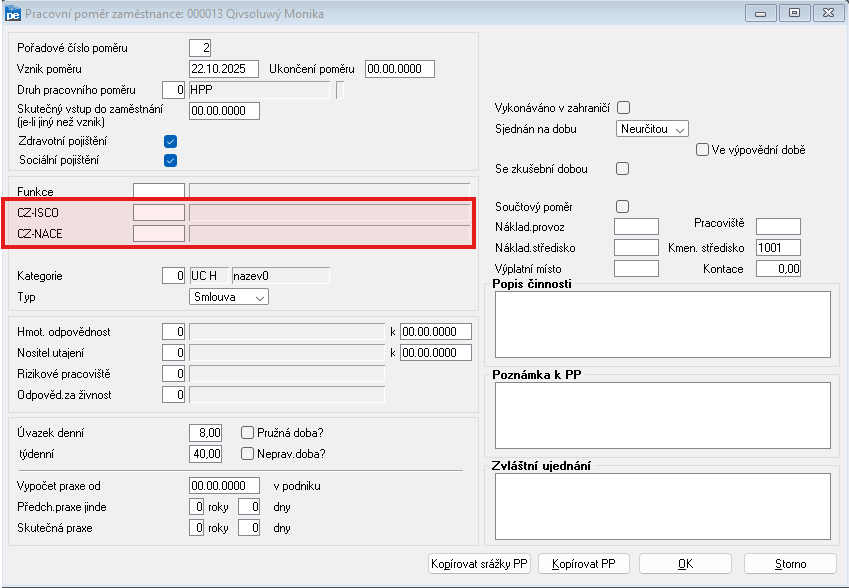The width and height of the screenshot is (849, 588).
Task: Expand the Typ Smlouva dropdown
Action: tap(229, 297)
